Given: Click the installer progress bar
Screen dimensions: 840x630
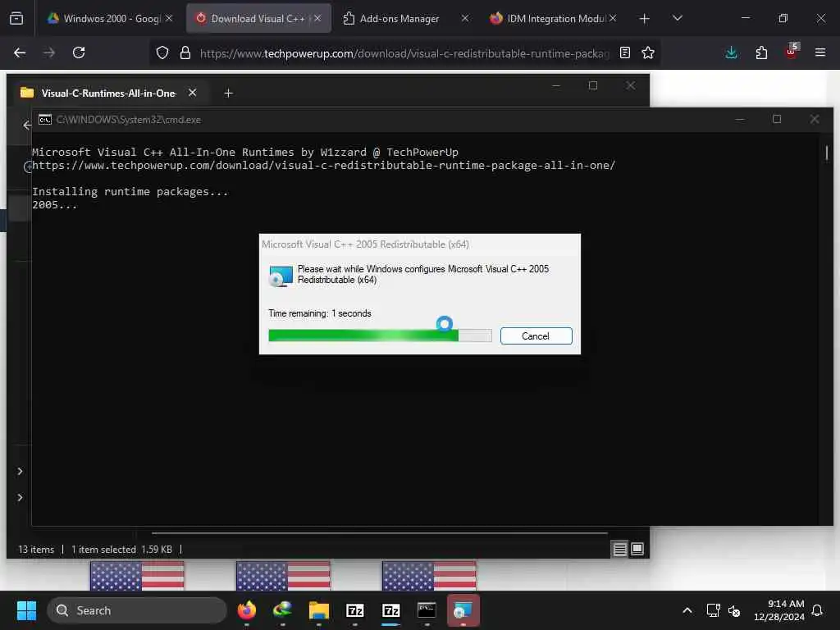Looking at the screenshot, I should (380, 336).
